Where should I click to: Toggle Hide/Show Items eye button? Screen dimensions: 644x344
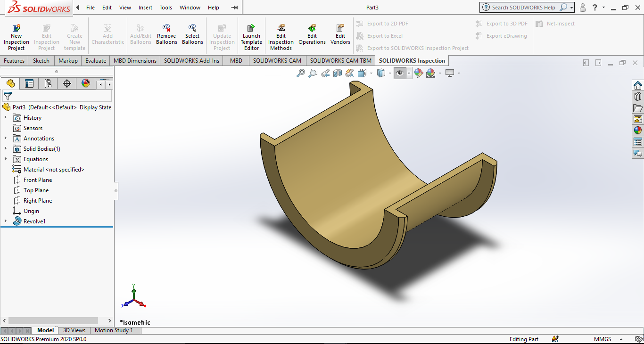click(400, 73)
